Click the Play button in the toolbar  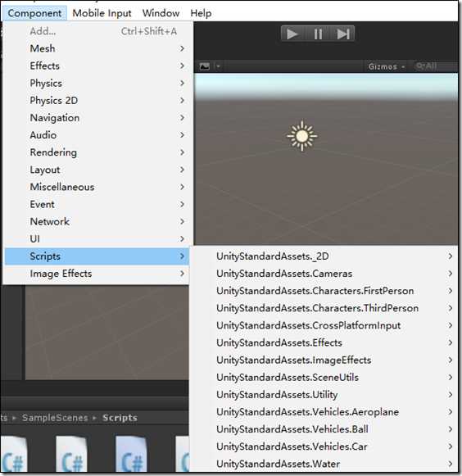click(292, 34)
